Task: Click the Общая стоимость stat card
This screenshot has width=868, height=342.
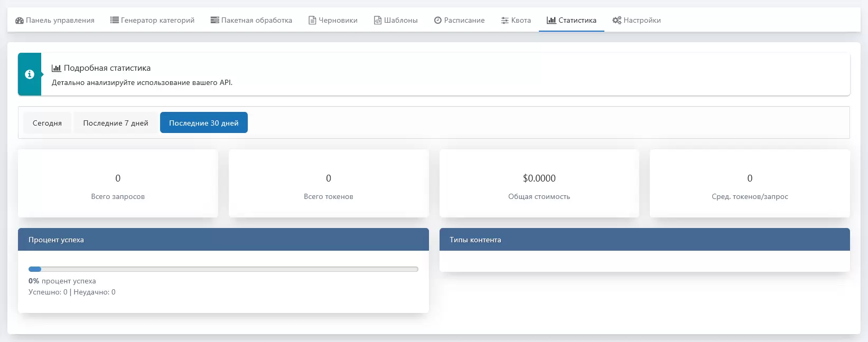Action: click(539, 184)
